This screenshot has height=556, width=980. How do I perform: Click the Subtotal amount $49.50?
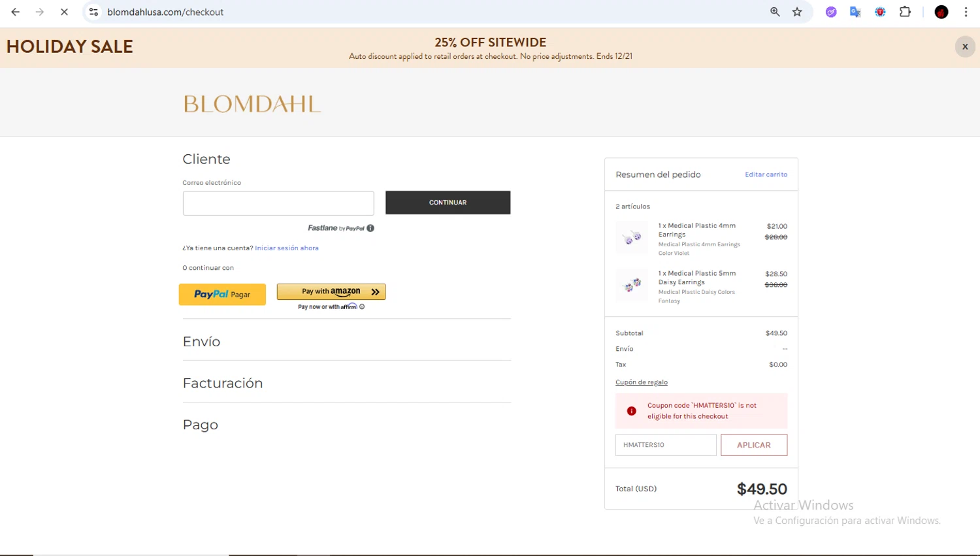pyautogui.click(x=776, y=333)
